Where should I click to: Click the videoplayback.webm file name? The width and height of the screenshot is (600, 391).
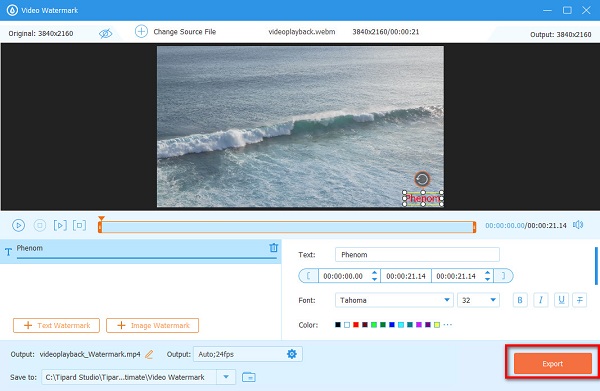click(302, 32)
